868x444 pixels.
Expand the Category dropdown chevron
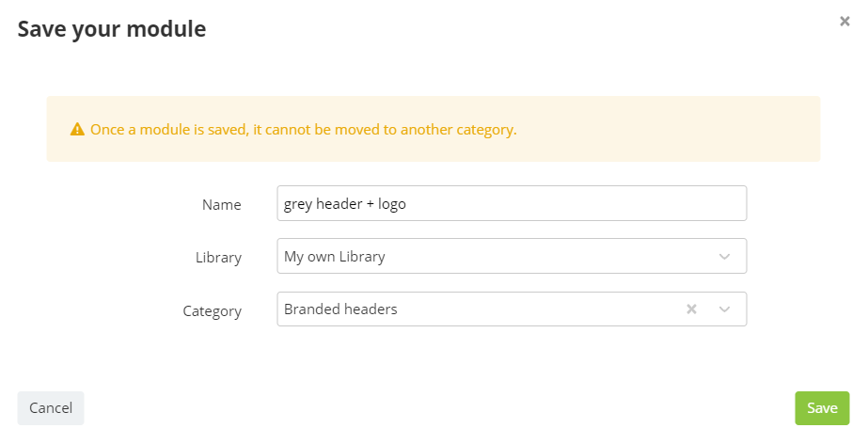click(x=724, y=309)
